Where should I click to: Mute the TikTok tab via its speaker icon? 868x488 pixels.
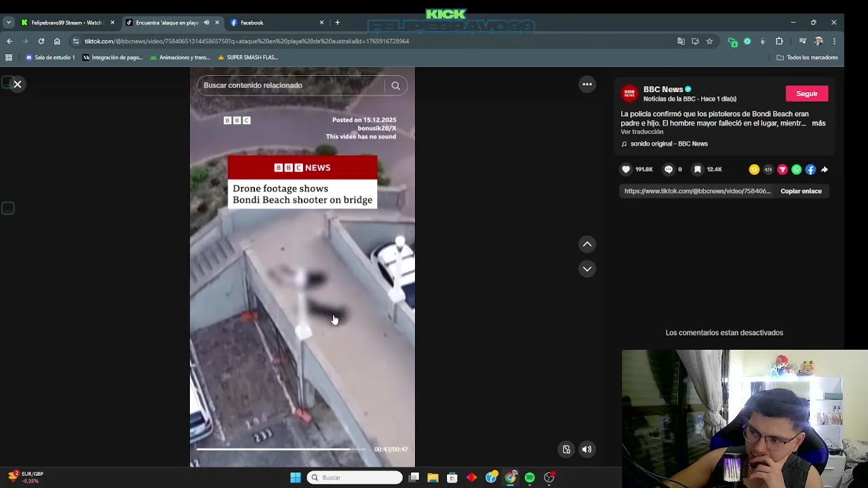point(206,22)
